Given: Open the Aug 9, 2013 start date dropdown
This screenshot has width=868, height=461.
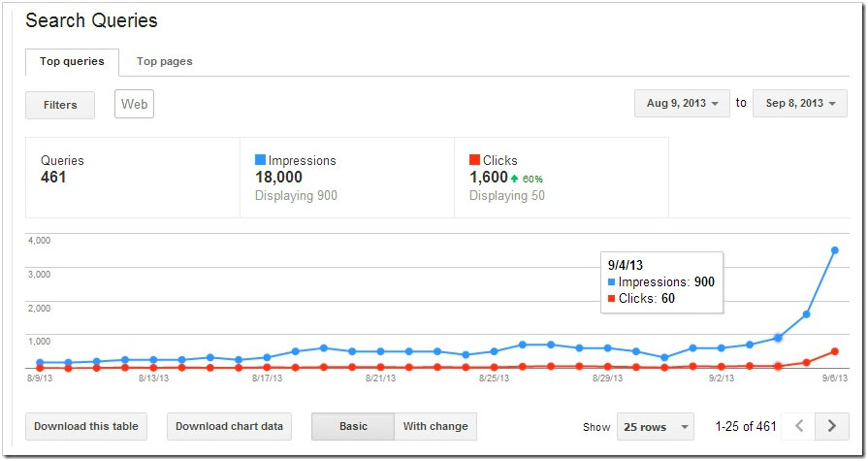Looking at the screenshot, I should coord(683,104).
